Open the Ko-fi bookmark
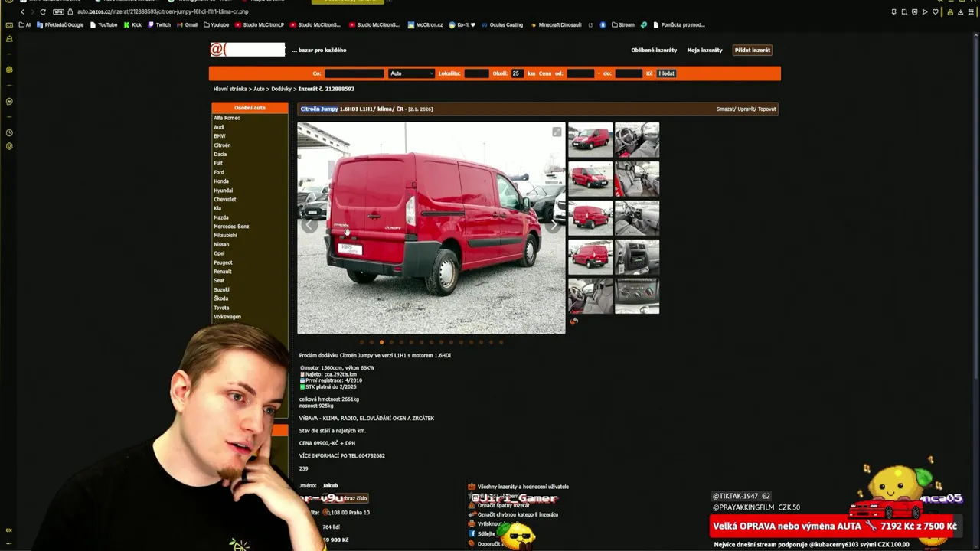 462,24
